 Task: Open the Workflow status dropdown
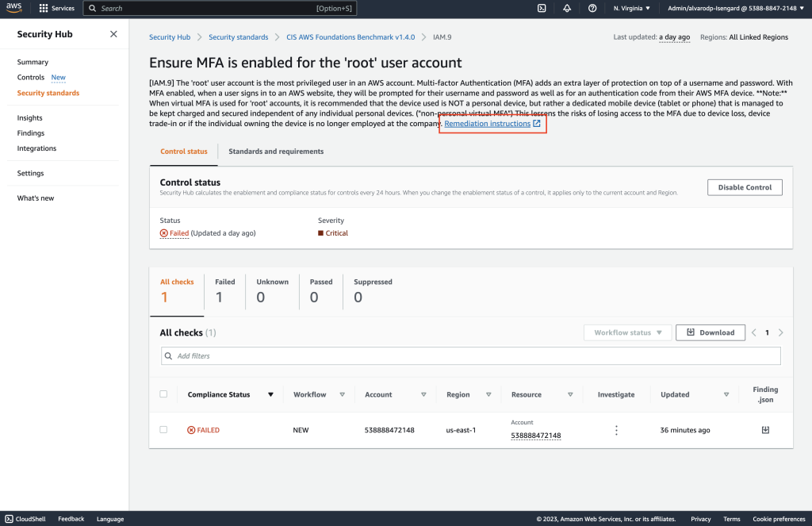coord(628,332)
